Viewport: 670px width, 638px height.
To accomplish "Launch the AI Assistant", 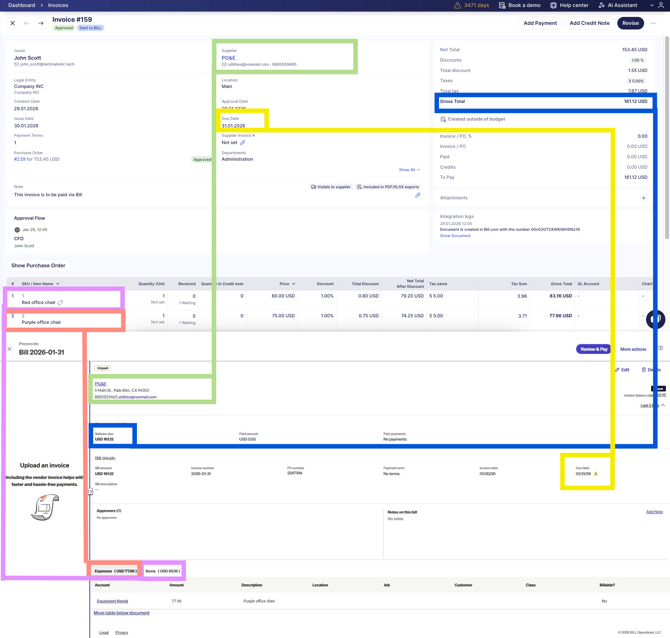I will [x=618, y=5].
